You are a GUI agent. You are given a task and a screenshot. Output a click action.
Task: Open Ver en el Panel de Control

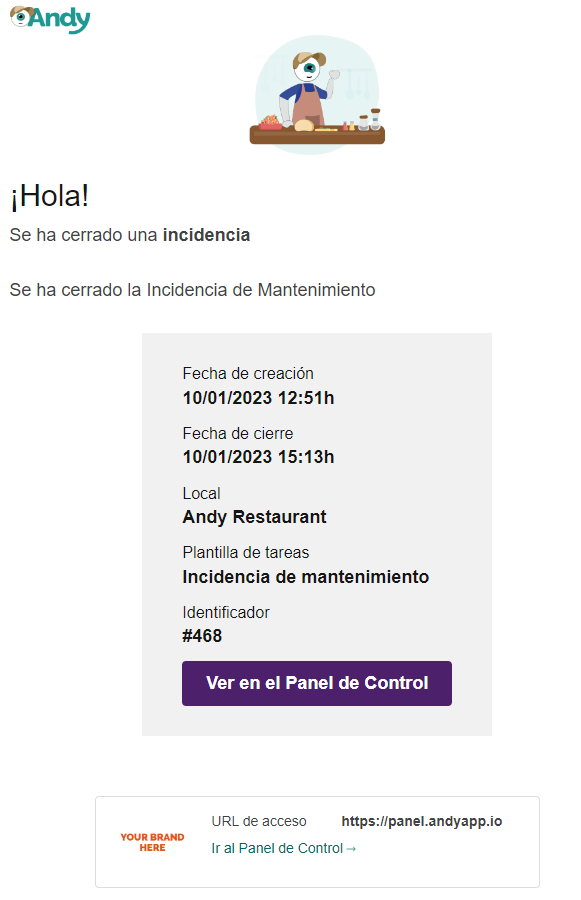tap(316, 683)
